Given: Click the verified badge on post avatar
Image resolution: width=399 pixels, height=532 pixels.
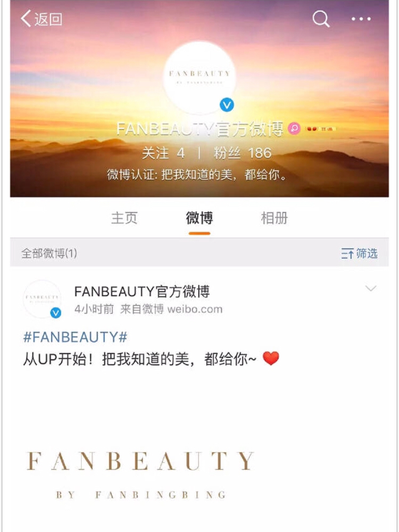Looking at the screenshot, I should (56, 313).
